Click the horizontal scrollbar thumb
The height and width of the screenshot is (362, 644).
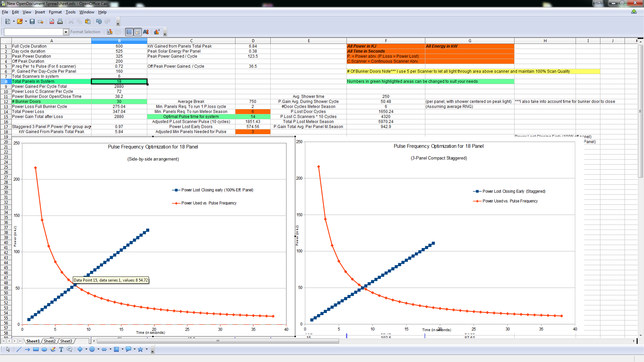(218, 341)
